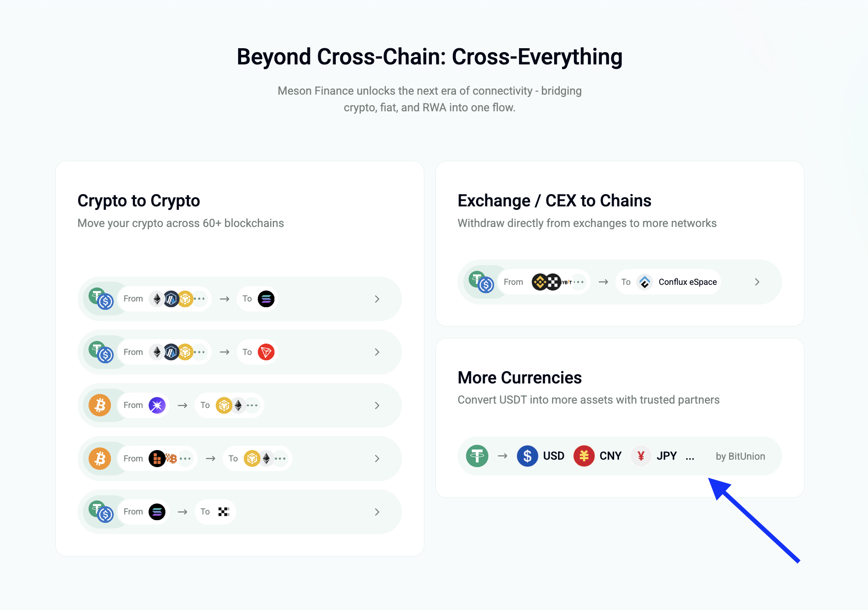
Task: Click the 'by BitUnion' partner link
Action: (x=740, y=456)
